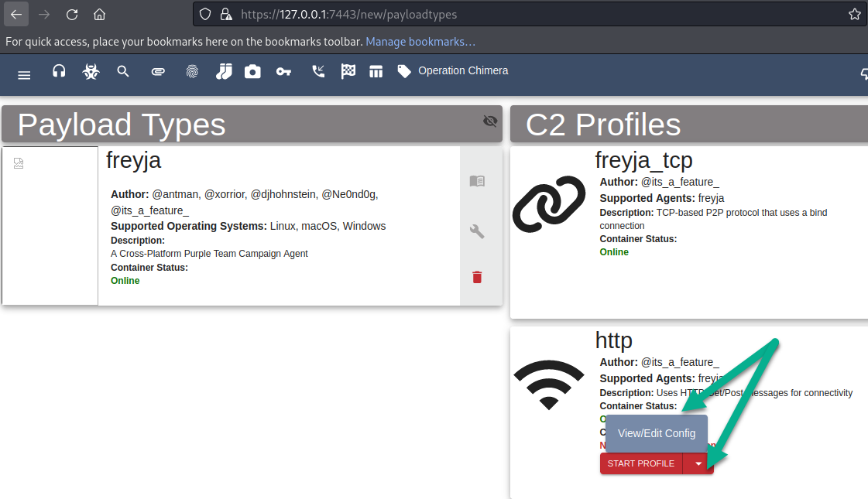Open credentials via the key icon
The height and width of the screenshot is (499, 868).
click(x=283, y=72)
